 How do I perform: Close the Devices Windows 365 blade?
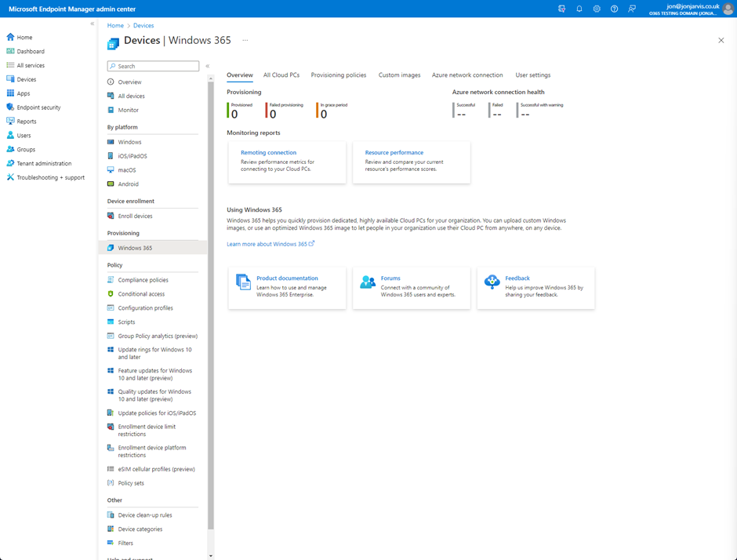coord(721,41)
